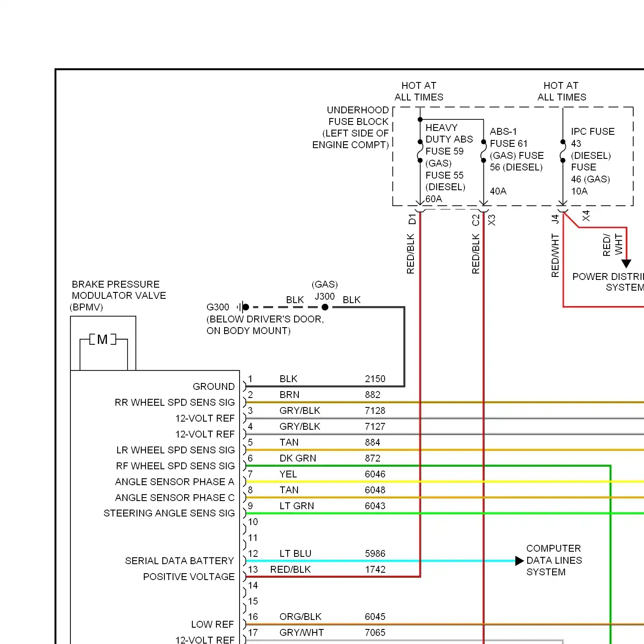Click the arrowhead pointing to POWER DISTRIBUTION SYSTEM

pos(626,264)
